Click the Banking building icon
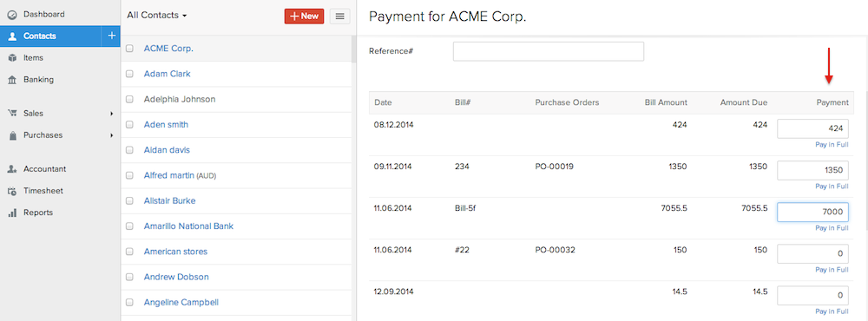 pos(12,80)
